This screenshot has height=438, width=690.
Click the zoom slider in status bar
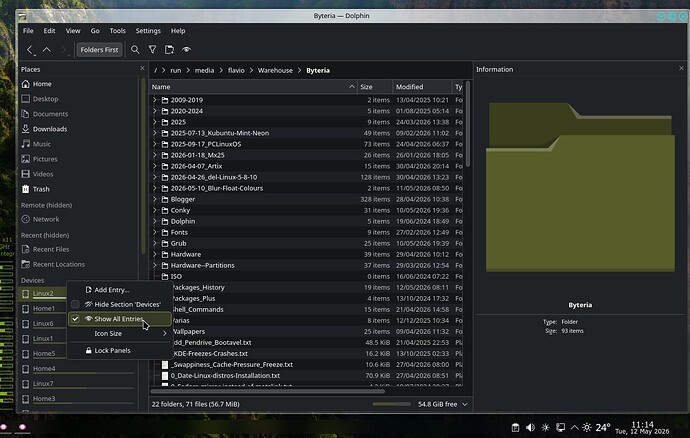391,404
